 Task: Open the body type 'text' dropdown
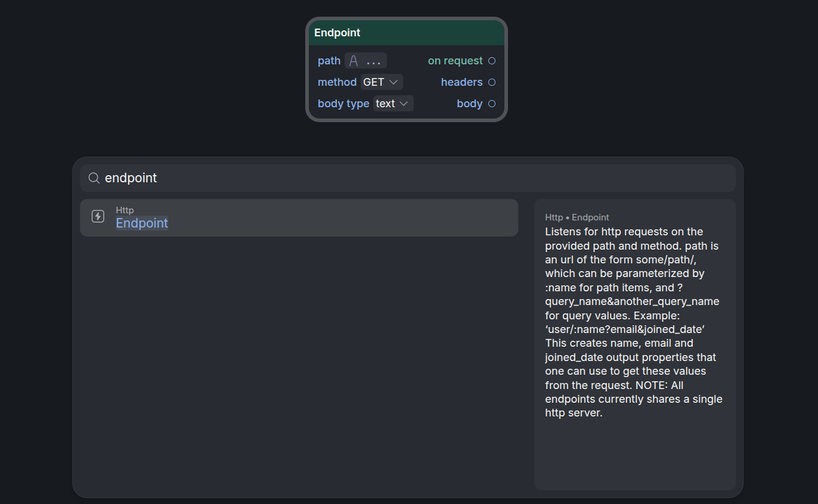click(x=391, y=104)
